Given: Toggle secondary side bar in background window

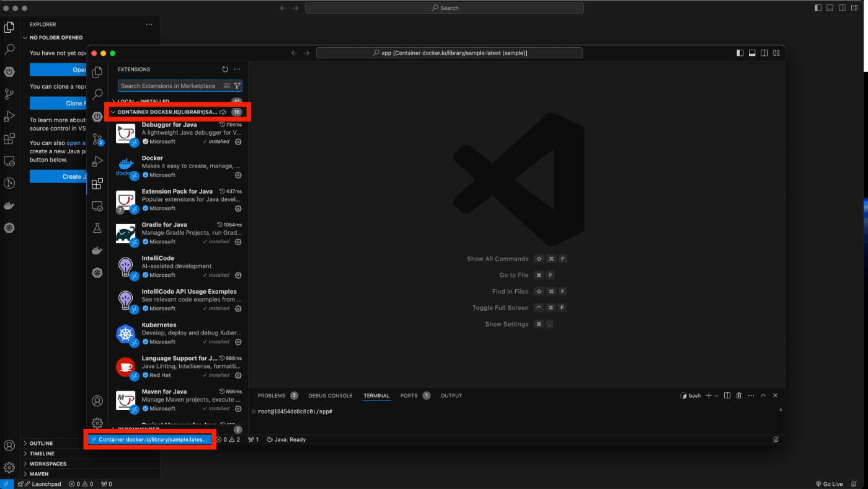Looking at the screenshot, I should coord(843,8).
